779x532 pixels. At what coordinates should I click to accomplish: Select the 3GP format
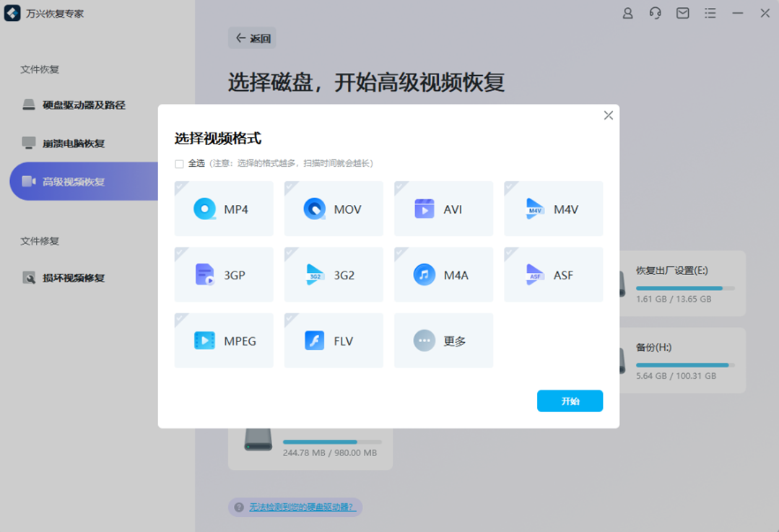(224, 274)
